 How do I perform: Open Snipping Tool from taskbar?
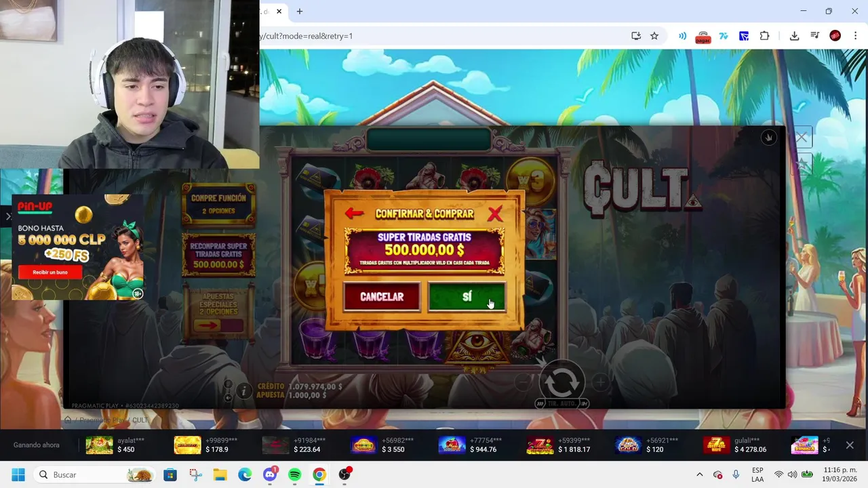(x=195, y=474)
